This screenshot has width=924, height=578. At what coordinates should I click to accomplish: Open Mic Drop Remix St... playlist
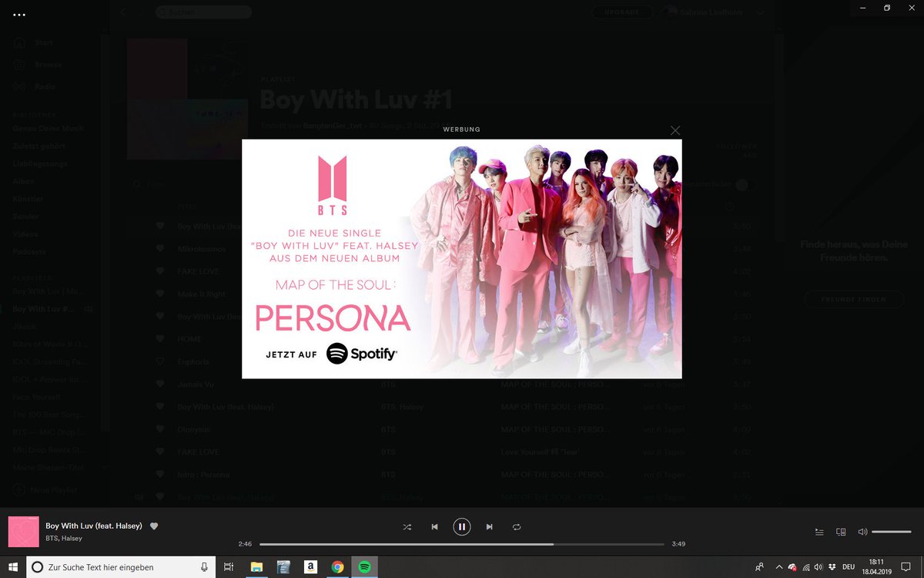click(51, 450)
